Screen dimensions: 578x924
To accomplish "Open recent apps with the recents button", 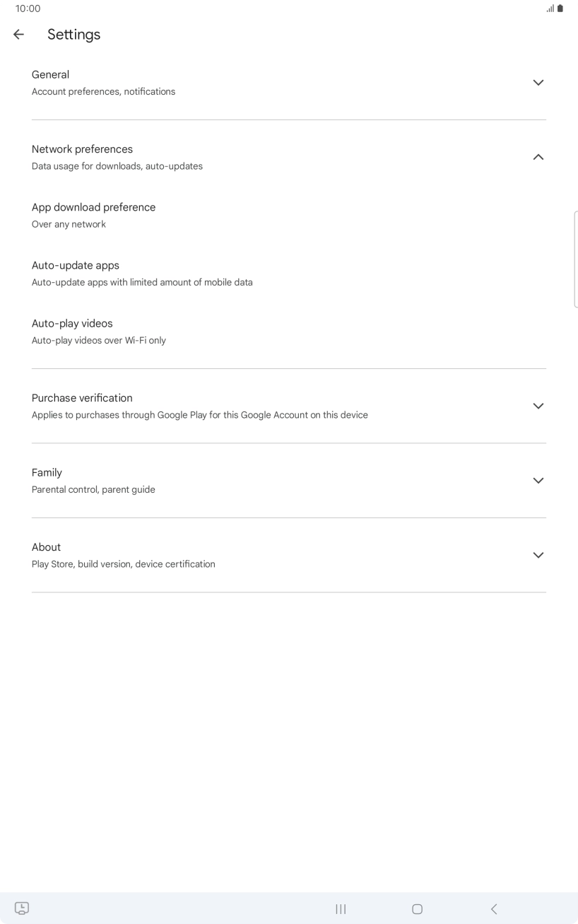I will coord(340,909).
